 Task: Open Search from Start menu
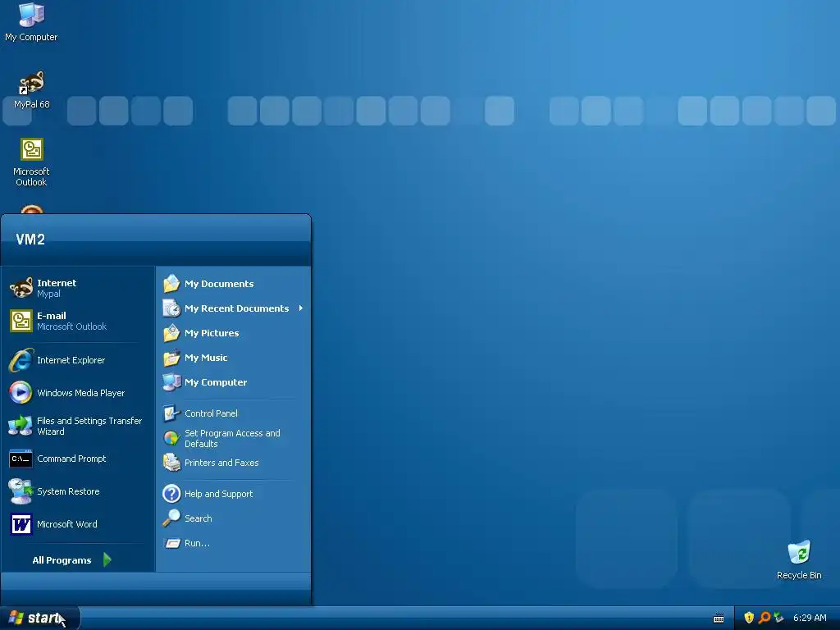tap(233, 518)
